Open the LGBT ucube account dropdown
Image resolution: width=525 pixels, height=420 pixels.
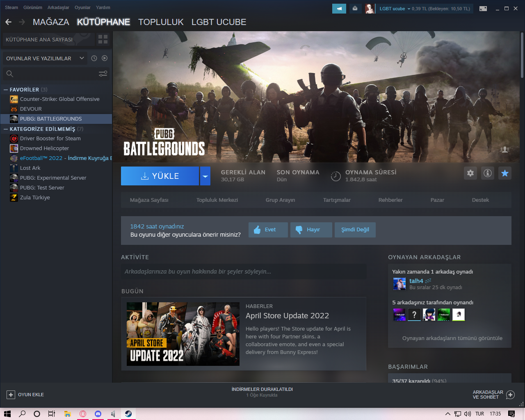point(394,9)
